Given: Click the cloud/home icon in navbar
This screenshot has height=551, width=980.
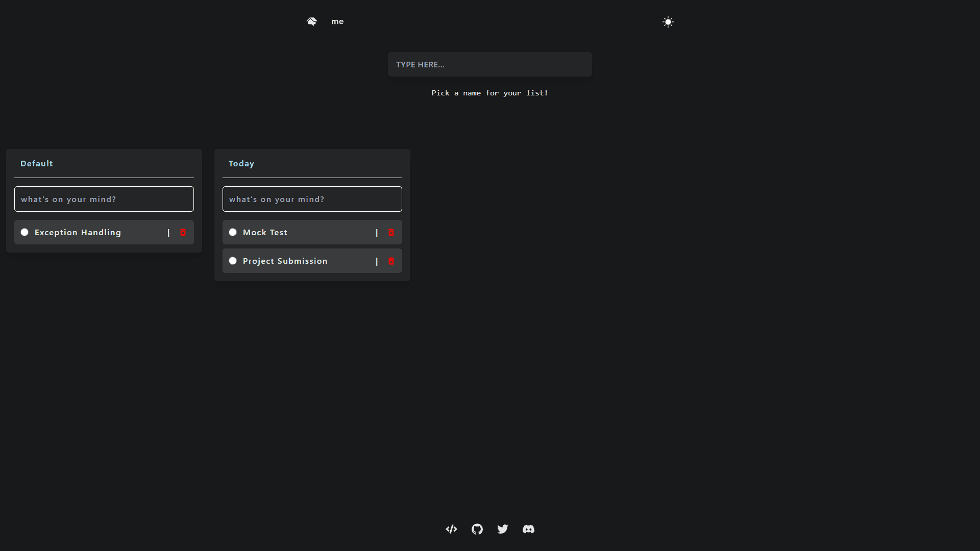Looking at the screenshot, I should (x=311, y=21).
